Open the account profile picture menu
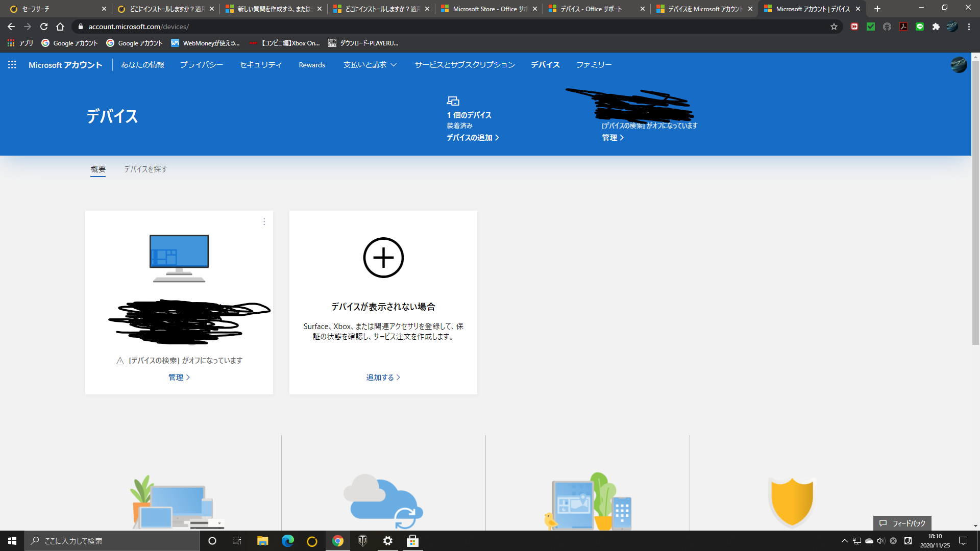Screen dimensions: 980x551 959,65
